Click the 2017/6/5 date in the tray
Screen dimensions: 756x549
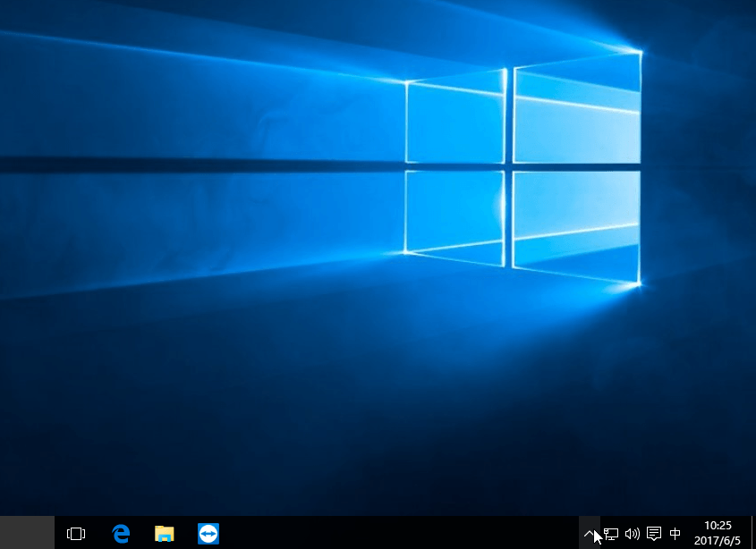click(718, 541)
